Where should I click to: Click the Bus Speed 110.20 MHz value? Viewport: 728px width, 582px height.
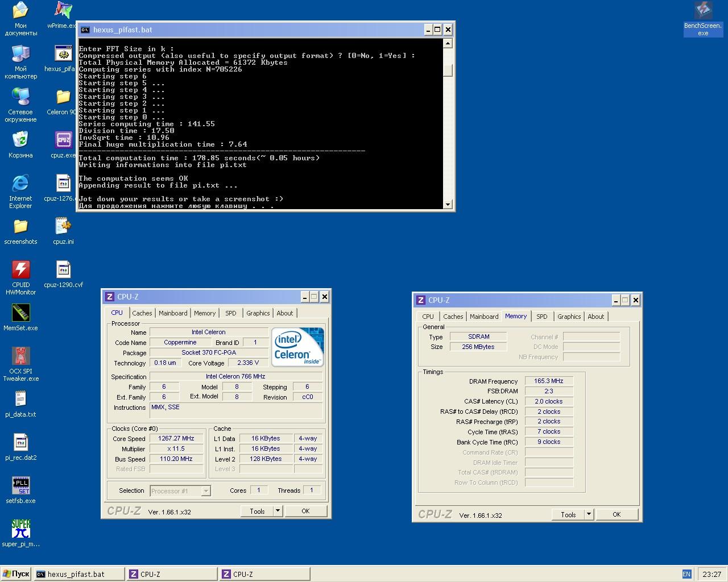pos(176,459)
